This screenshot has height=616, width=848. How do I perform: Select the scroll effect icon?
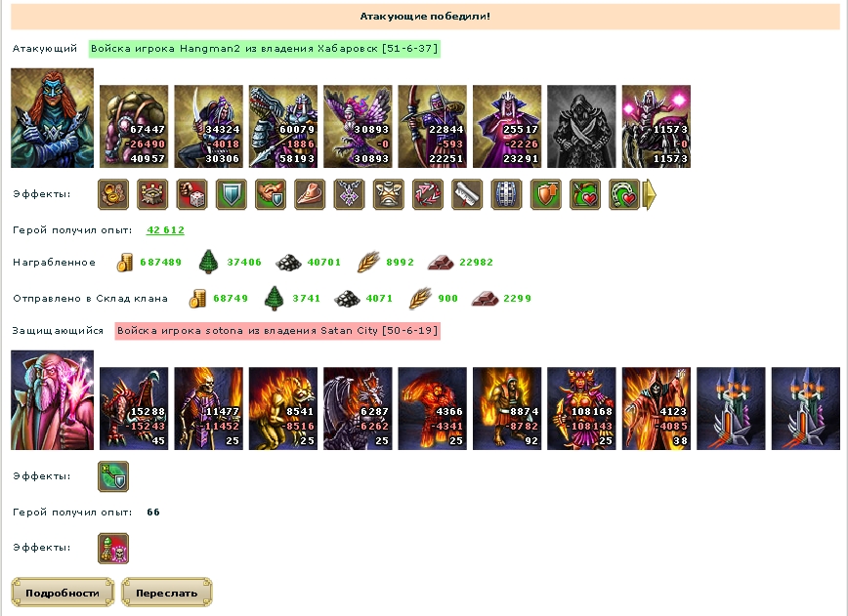467,194
